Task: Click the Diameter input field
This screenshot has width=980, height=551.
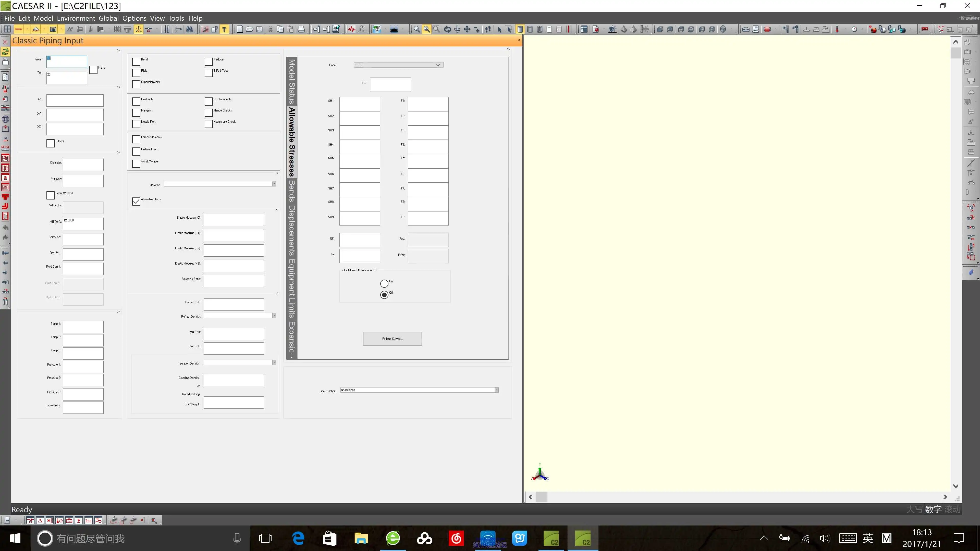Action: click(83, 165)
